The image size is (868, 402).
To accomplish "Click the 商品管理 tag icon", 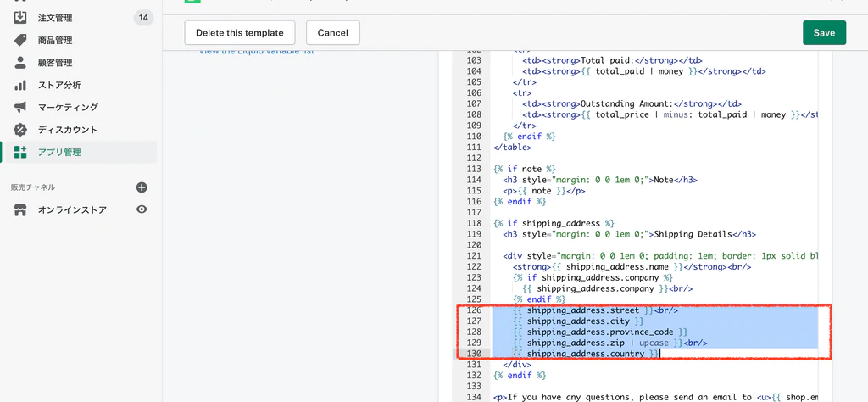I will coord(20,40).
